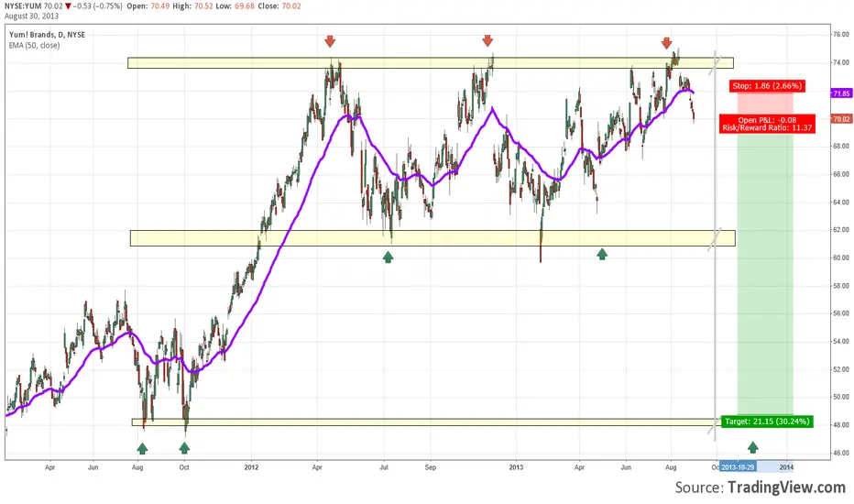Click the 62.00 price axis label

pos(840,230)
